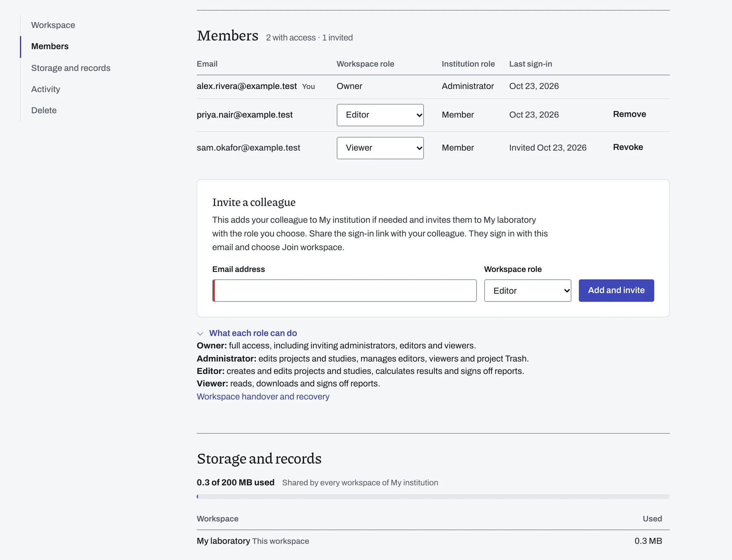
Task: Click the Add and invite button
Action: [x=616, y=291]
